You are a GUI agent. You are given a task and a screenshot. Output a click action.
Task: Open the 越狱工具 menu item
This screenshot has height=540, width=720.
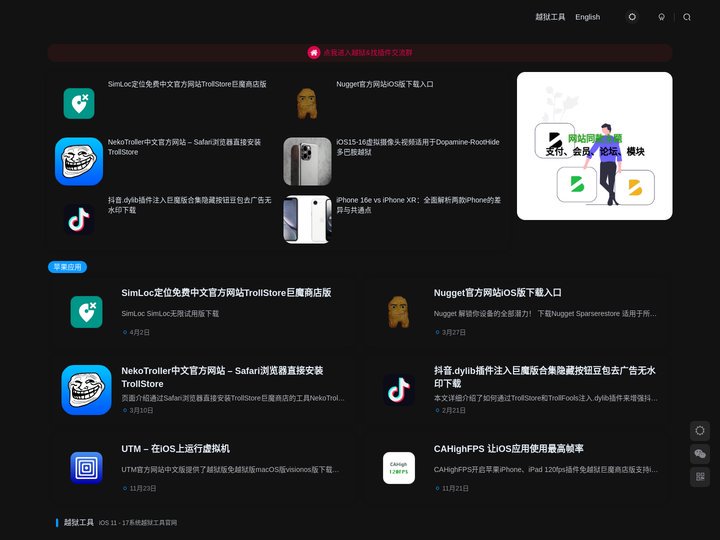[550, 17]
